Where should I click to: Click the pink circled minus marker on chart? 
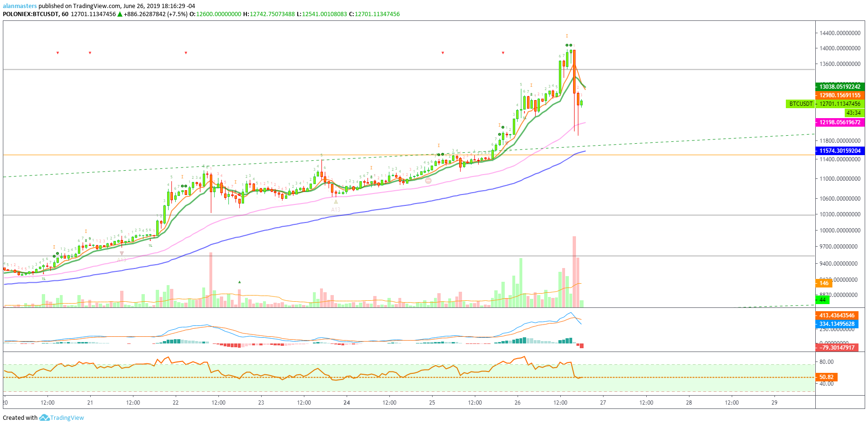click(428, 181)
